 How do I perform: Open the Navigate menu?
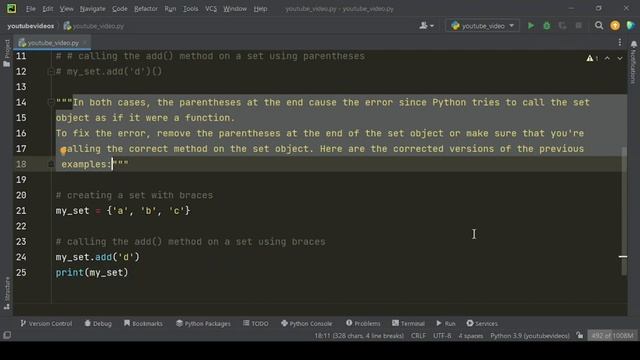pos(93,9)
